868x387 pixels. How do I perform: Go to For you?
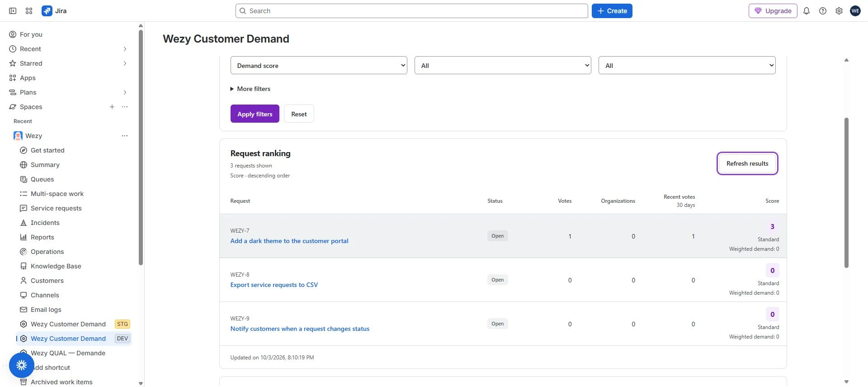pyautogui.click(x=69, y=34)
